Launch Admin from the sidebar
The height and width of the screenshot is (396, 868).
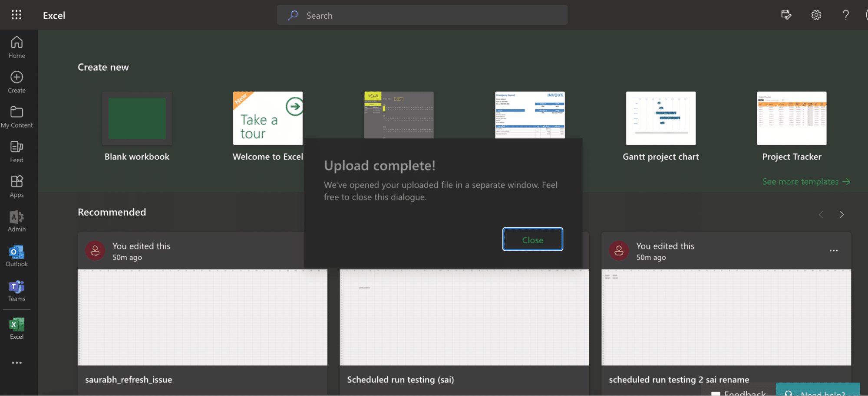click(17, 221)
